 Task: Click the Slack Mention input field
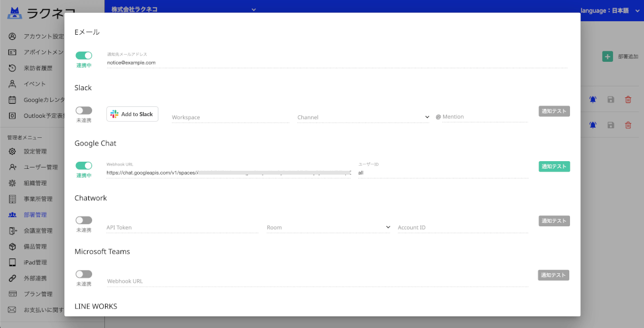coord(485,117)
